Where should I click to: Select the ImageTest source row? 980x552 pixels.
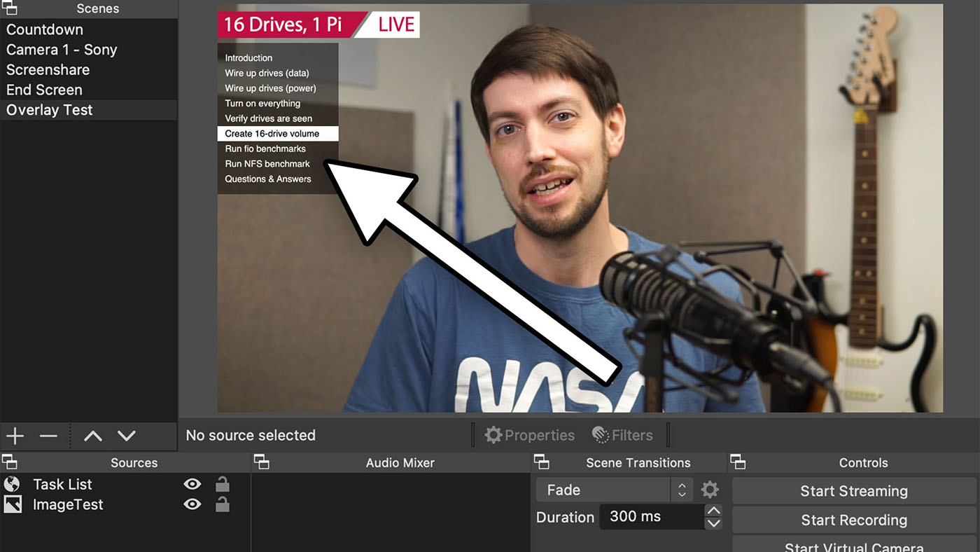point(125,504)
